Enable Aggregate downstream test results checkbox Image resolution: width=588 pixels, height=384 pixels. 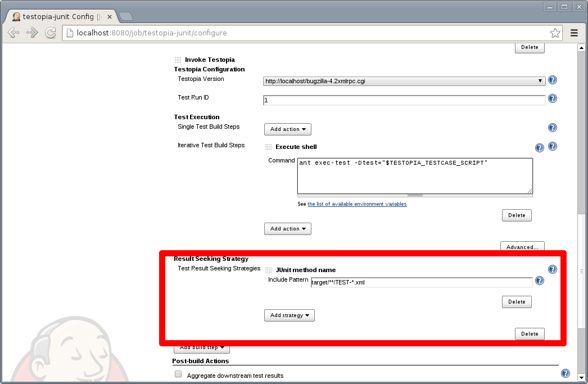pos(178,374)
